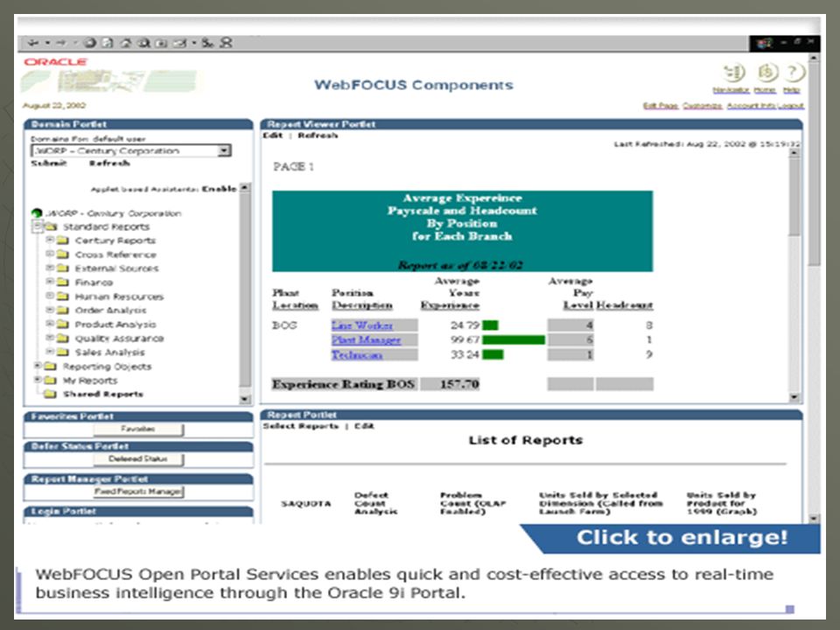Click the Oracle logo
This screenshot has height=630, width=840.
pos(56,61)
